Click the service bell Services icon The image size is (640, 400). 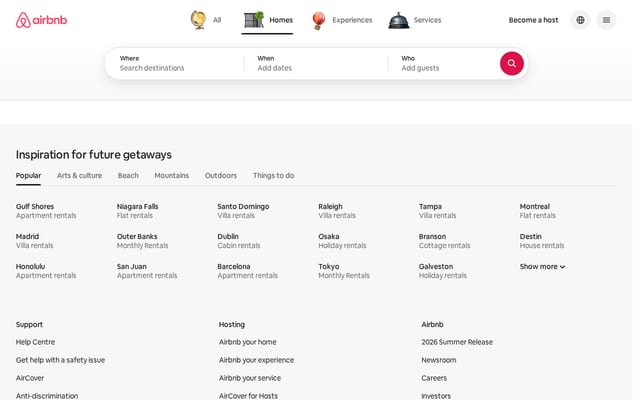398,20
